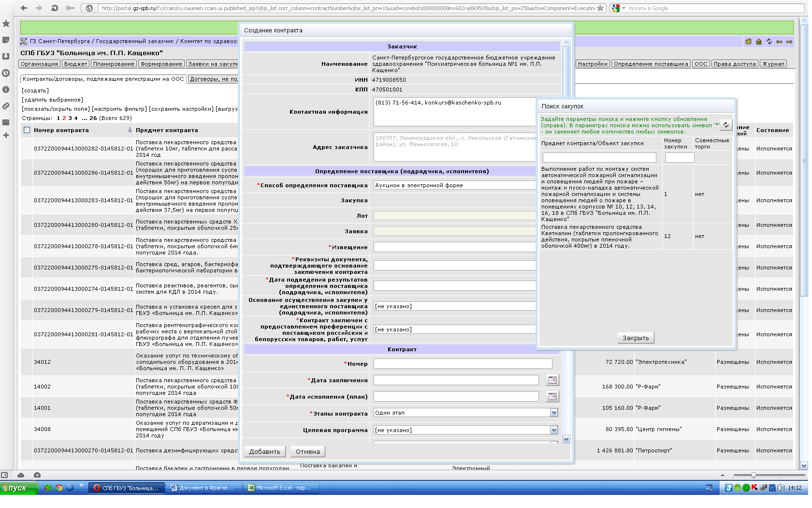Click Предмет контракта search input in Поиск закупок
This screenshot has height=508, width=812.
click(x=599, y=157)
